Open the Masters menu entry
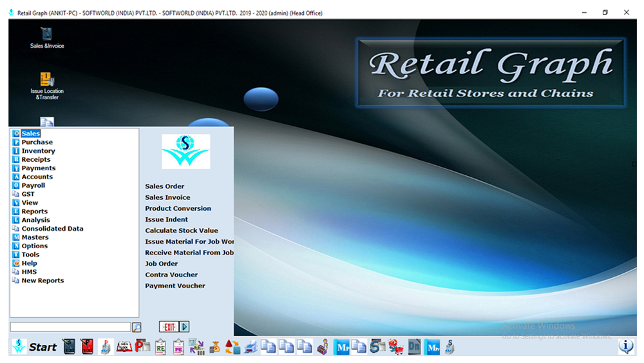This screenshot has height=363, width=644. coord(35,237)
